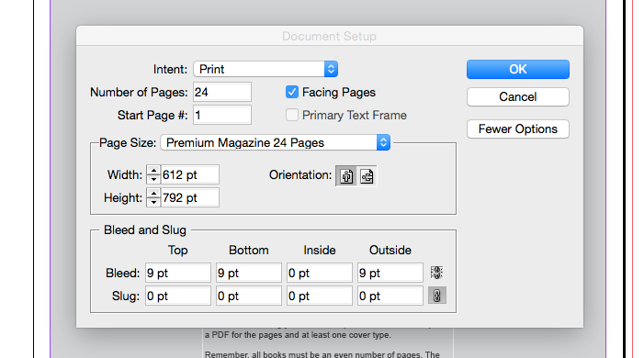
Task: Click the Primary Text Frame checkbox
Action: pos(291,115)
